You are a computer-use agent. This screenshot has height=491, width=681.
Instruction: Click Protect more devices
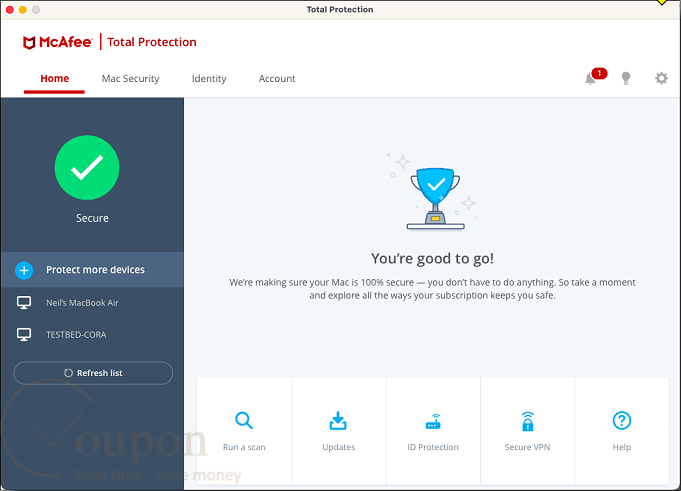92,270
